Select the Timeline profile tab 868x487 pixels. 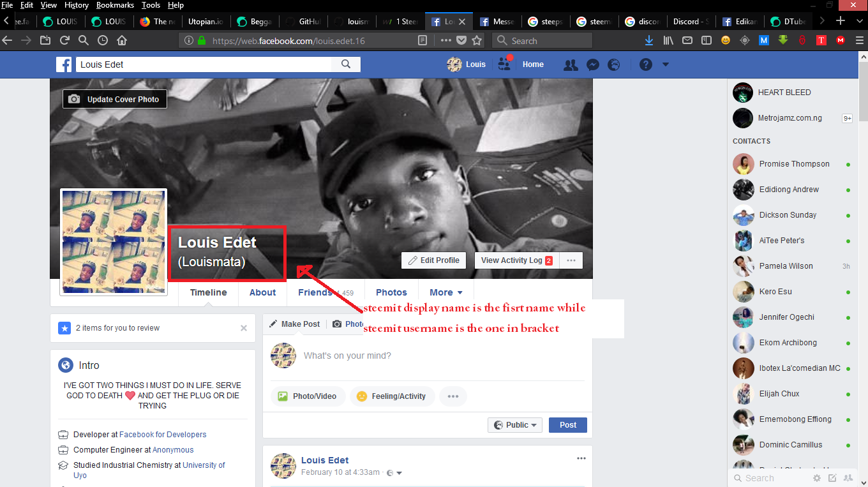[208, 292]
